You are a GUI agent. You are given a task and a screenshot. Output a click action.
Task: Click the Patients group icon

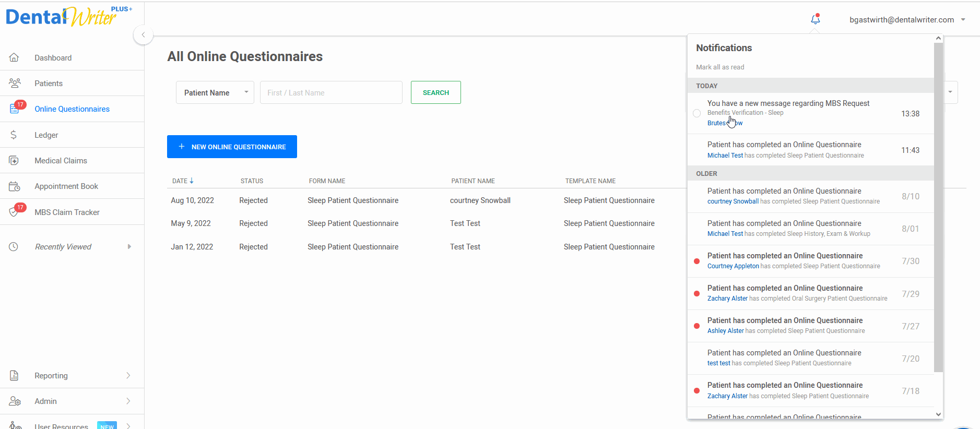(x=15, y=83)
